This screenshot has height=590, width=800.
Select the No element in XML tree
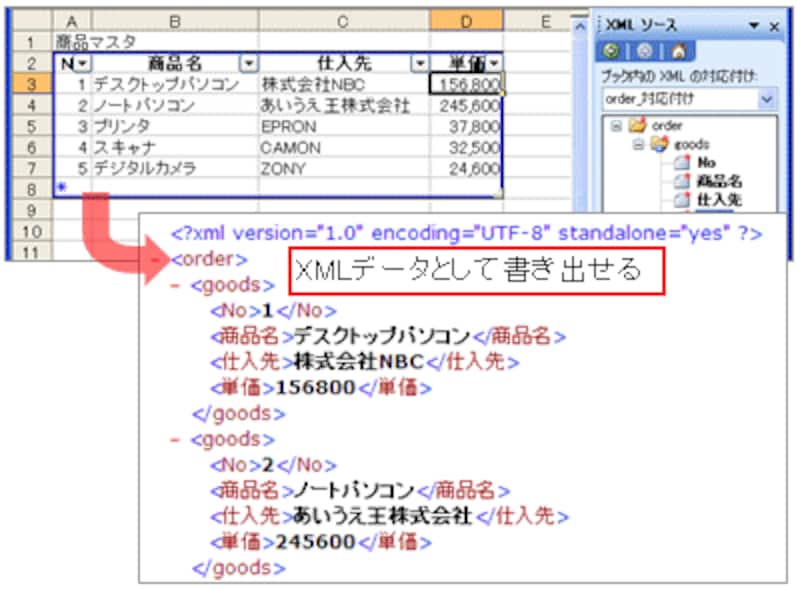pyautogui.click(x=706, y=163)
